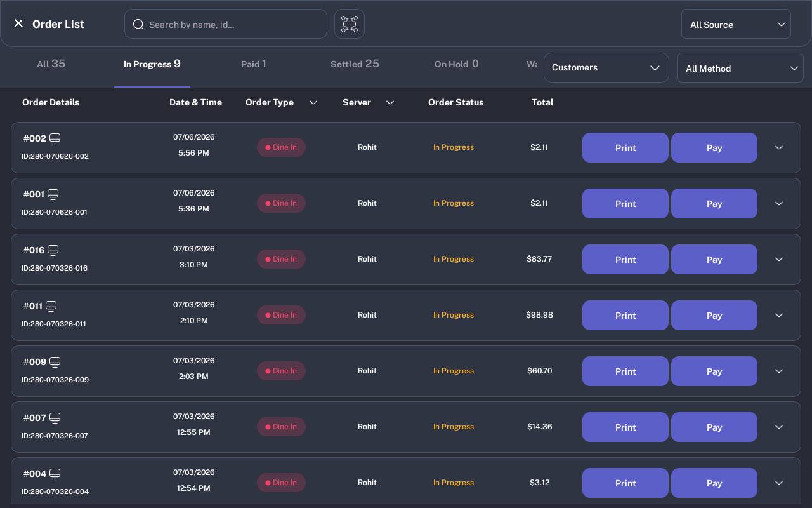
Task: Open the Customers filter dropdown
Action: coord(606,67)
